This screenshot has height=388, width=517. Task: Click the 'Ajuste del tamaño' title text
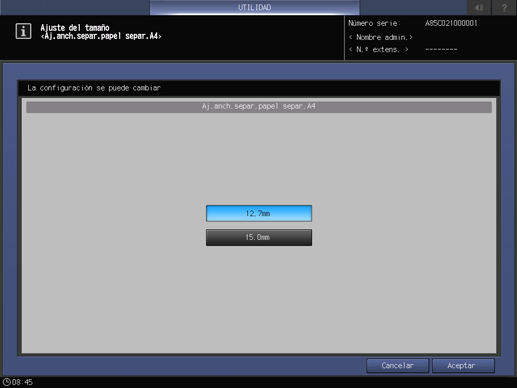pos(75,28)
